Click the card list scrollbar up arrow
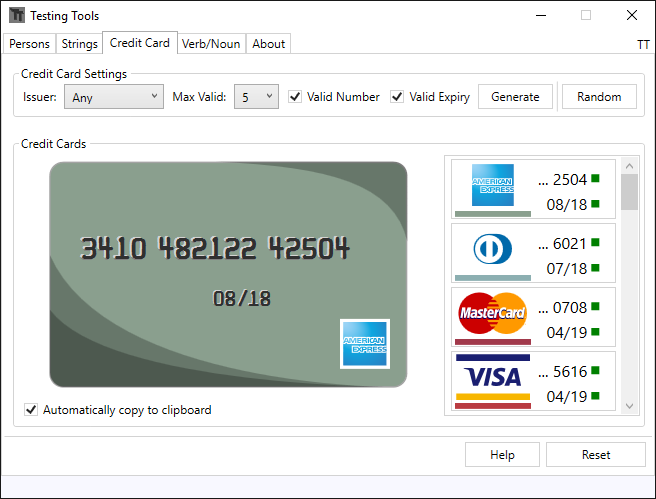This screenshot has width=656, height=499. [x=629, y=166]
